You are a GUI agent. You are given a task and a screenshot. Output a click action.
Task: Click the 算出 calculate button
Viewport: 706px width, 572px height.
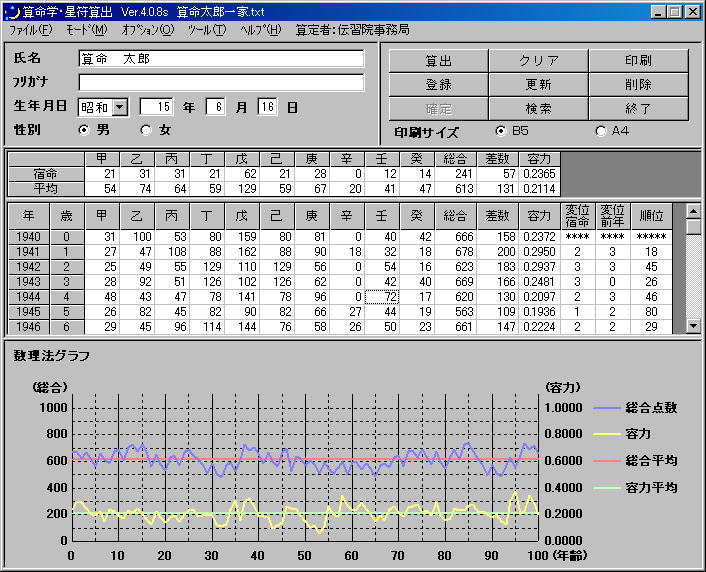point(439,60)
